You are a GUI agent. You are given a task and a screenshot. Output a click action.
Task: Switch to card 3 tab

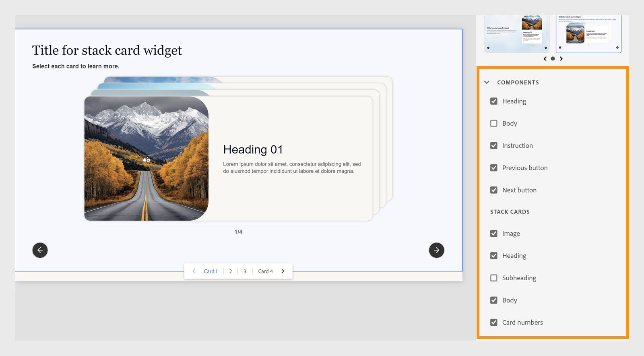245,271
